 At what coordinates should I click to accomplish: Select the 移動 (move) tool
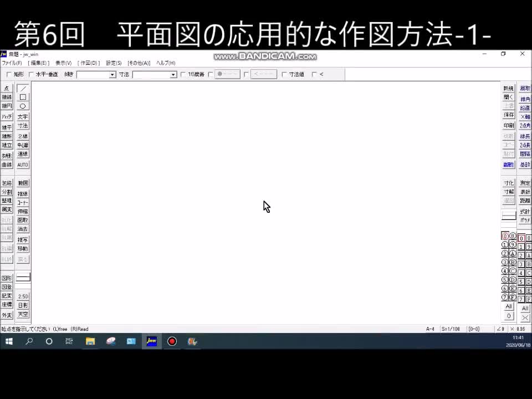pos(22,248)
